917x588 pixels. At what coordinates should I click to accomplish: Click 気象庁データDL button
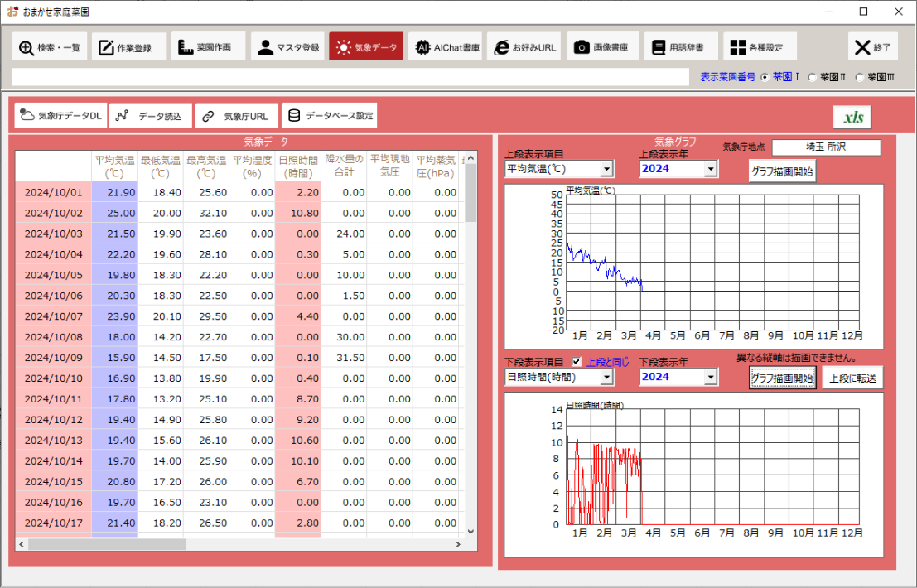point(60,116)
